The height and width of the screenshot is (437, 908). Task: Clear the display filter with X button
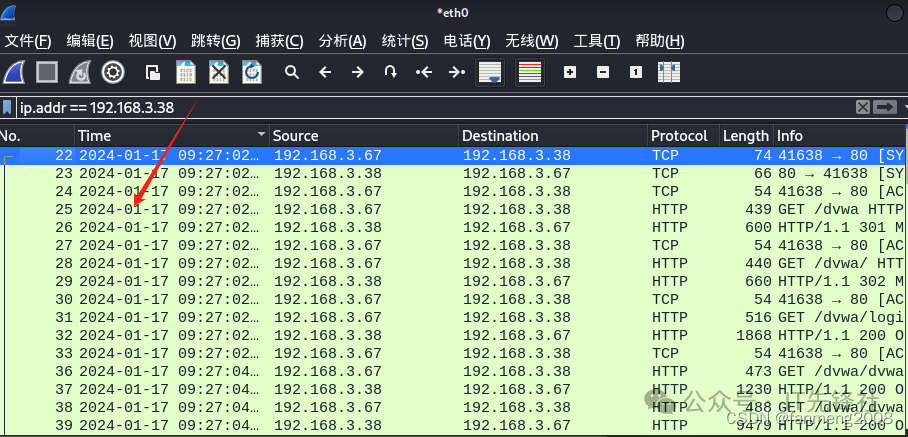862,107
